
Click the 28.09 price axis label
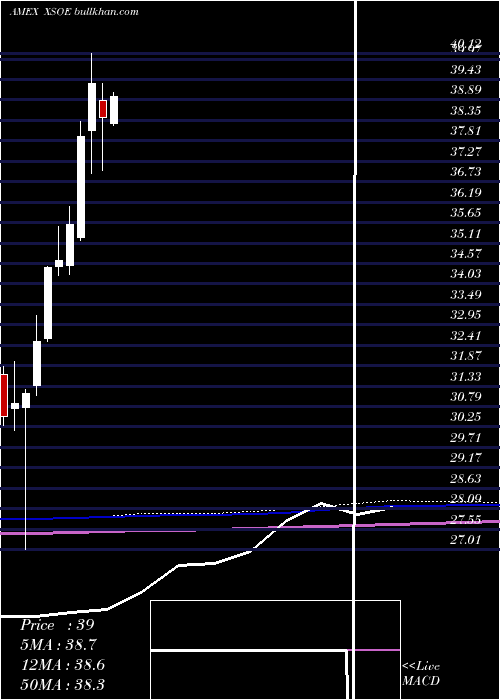(x=466, y=499)
